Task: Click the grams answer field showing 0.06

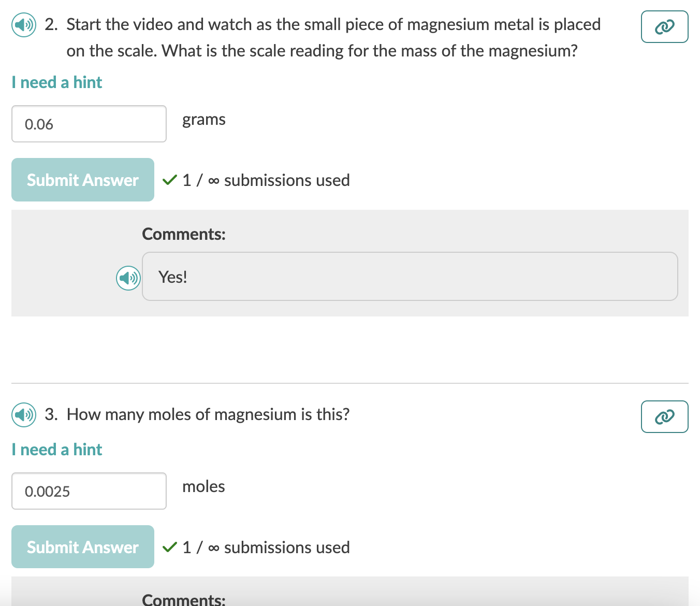Action: point(89,124)
